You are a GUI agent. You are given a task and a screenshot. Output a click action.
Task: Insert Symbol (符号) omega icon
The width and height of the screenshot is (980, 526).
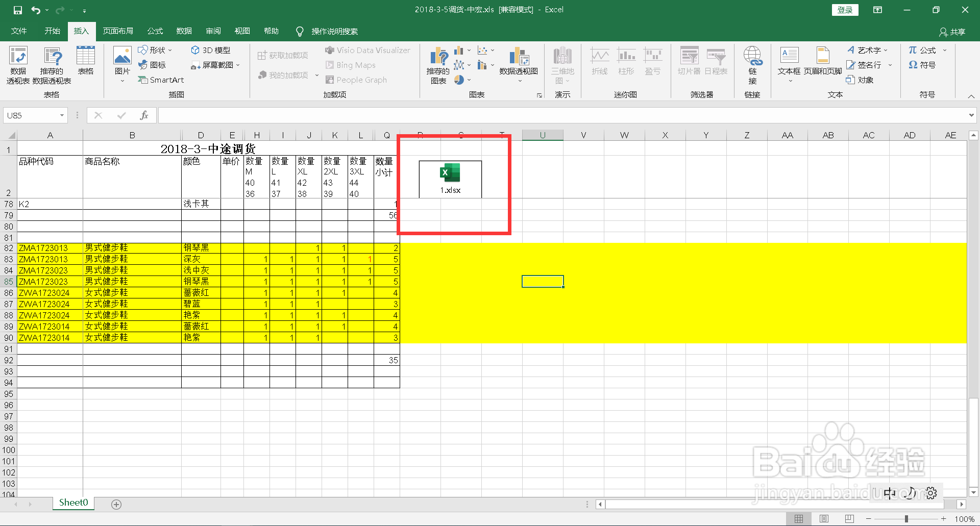click(x=922, y=65)
